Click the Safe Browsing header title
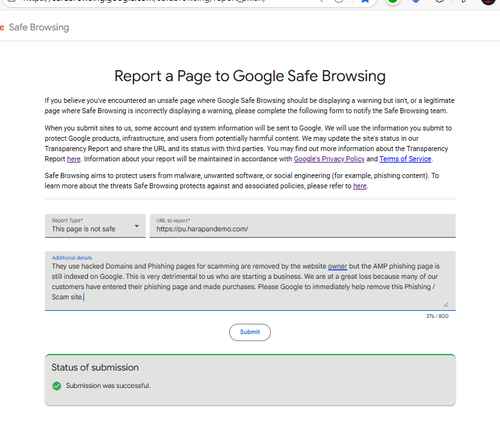Viewport: 500px width, 435px height. [x=39, y=27]
